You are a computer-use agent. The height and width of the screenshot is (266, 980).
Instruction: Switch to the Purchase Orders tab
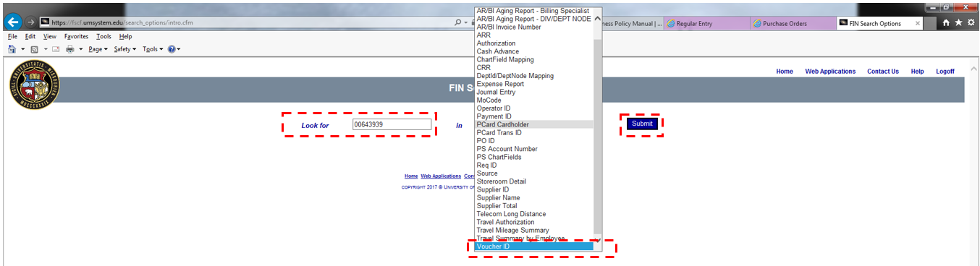(x=790, y=23)
